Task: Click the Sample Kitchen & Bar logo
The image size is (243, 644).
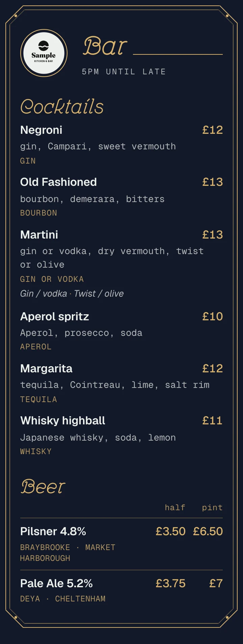Action: [44, 53]
